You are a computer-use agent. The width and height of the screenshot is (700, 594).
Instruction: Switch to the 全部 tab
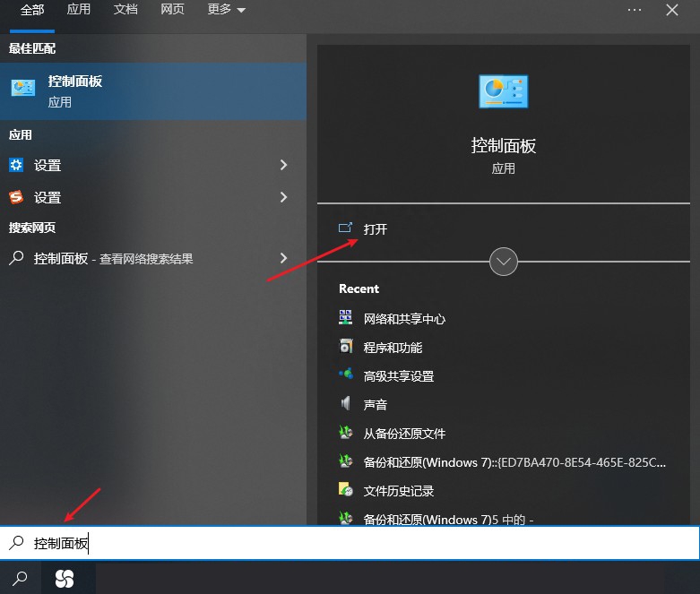coord(32,10)
